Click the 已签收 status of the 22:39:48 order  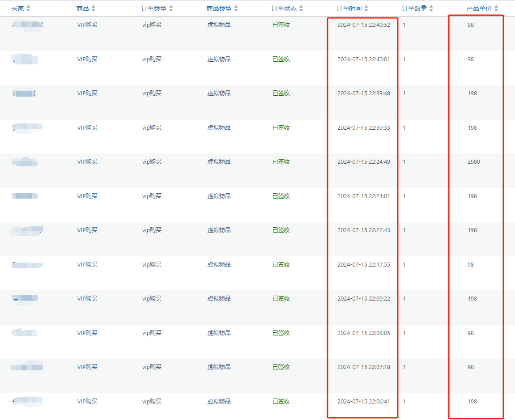[x=281, y=93]
